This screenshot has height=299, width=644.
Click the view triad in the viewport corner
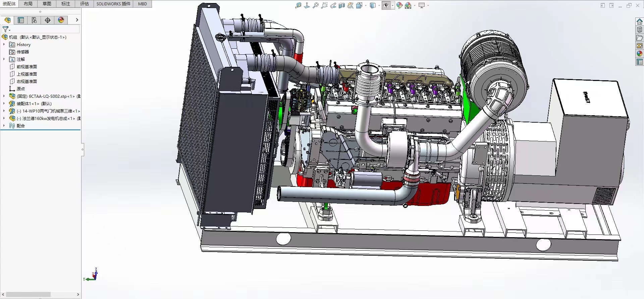point(91,274)
